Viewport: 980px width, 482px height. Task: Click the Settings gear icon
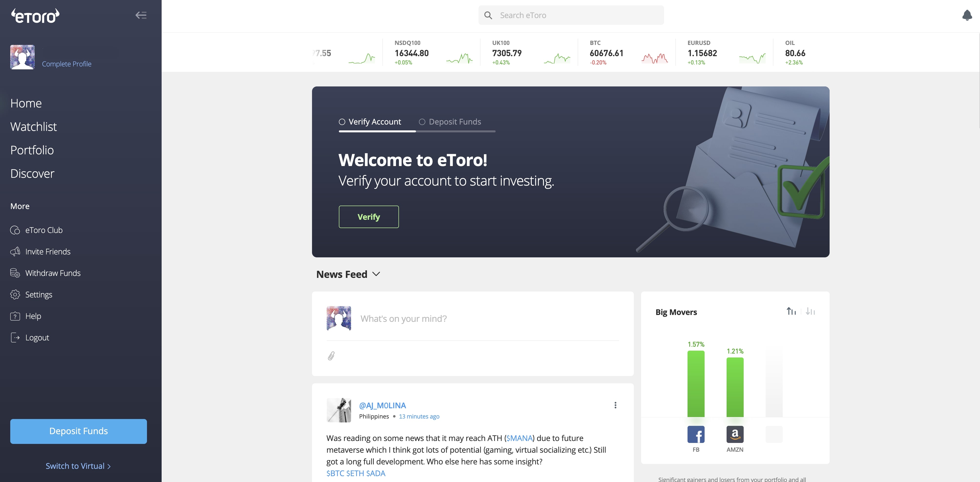click(x=15, y=294)
